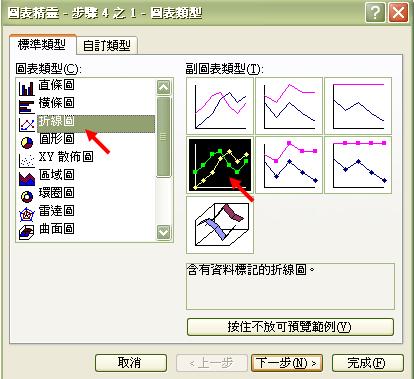Viewport: 414px width, 379px height.
Task: Click the 完成 finish button
Action: pyautogui.click(x=367, y=363)
